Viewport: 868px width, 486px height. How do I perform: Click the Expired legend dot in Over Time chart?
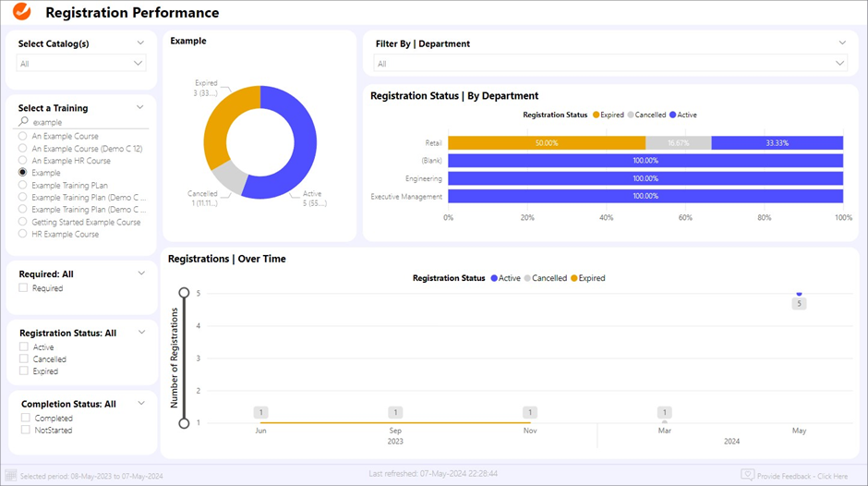point(573,278)
